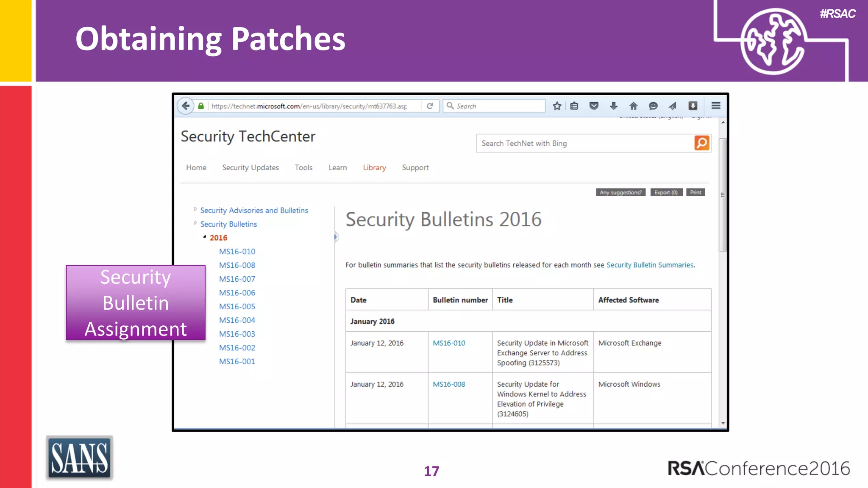Open the Support navigation tab
Screen dimensions: 868x488
(x=415, y=168)
